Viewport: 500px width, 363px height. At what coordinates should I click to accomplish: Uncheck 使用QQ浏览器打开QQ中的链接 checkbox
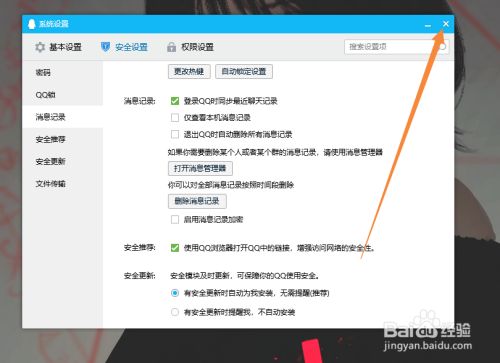coord(175,248)
